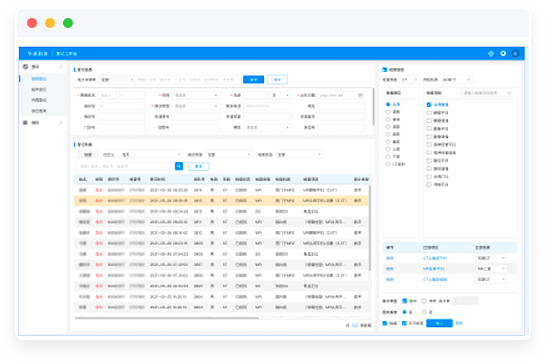Check the last item in exam checklist
The width and height of the screenshot is (546, 363).
pyautogui.click(x=429, y=185)
